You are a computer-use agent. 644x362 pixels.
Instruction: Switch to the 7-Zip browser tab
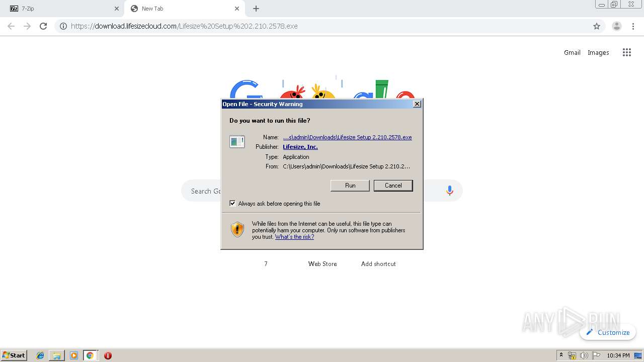62,9
